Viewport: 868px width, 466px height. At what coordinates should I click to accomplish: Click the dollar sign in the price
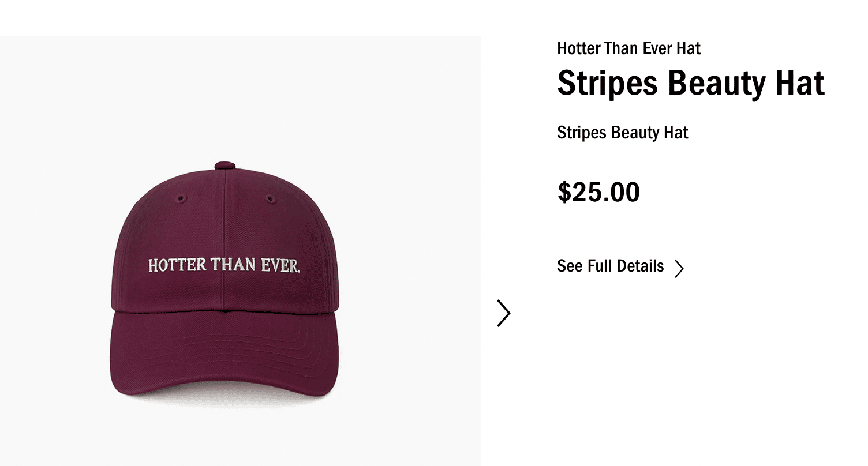point(563,192)
